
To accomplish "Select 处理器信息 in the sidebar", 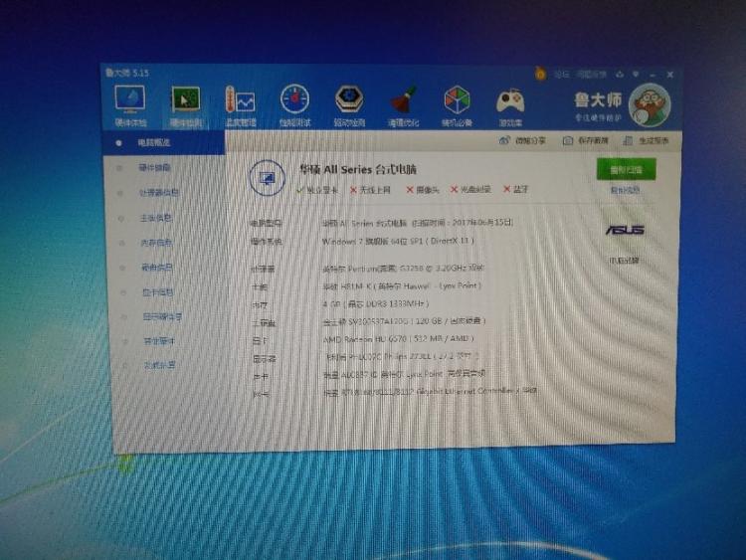I will click(159, 193).
